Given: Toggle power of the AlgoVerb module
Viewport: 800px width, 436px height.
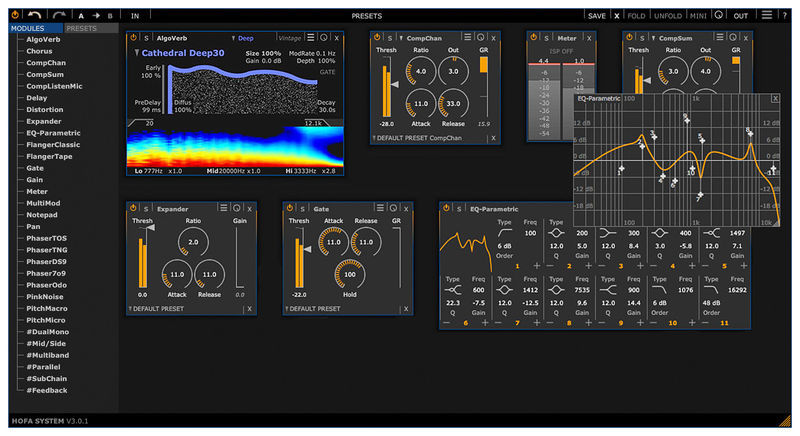Looking at the screenshot, I should [x=134, y=38].
